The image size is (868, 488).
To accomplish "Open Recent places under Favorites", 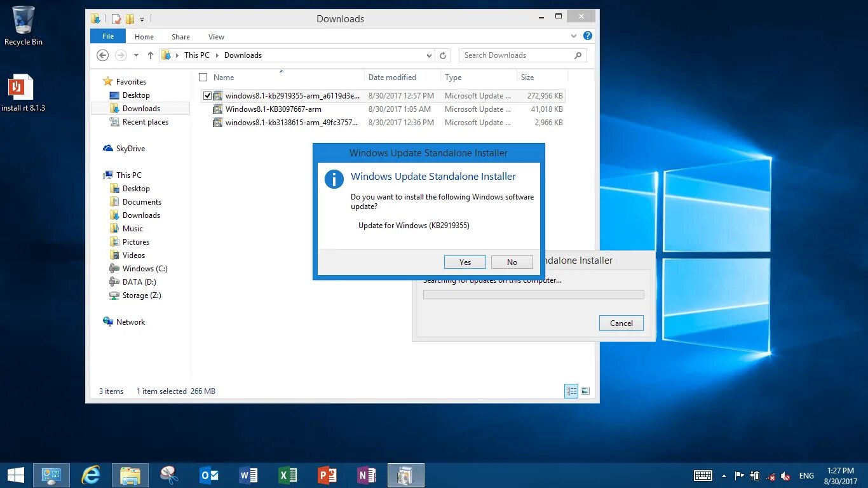I will (146, 122).
